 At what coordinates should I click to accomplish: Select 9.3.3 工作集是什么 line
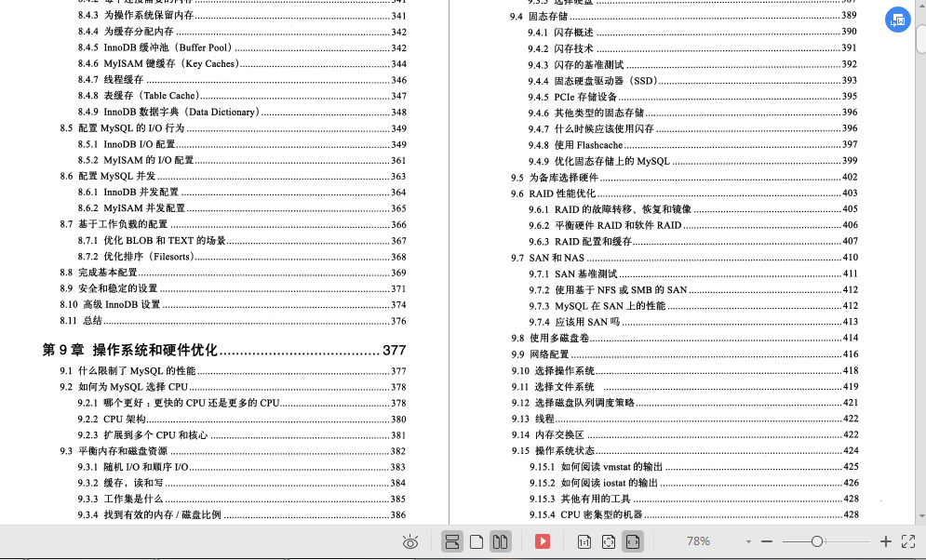click(x=242, y=499)
